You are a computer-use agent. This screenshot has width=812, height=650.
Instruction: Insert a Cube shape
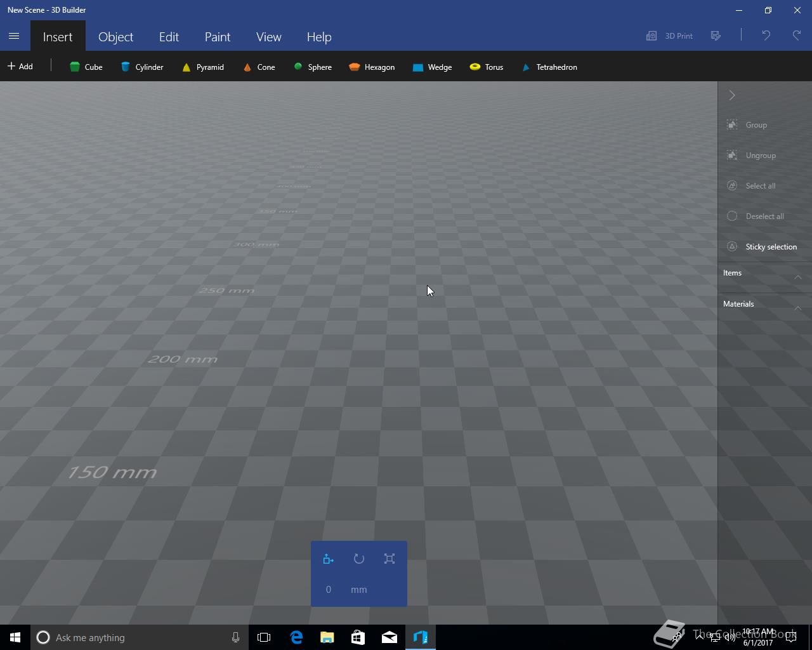click(x=86, y=67)
